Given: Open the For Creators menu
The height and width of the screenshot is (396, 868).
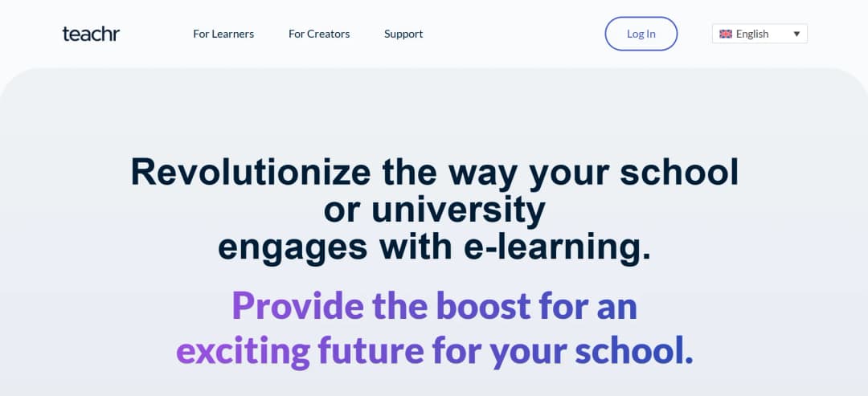Looking at the screenshot, I should [x=319, y=34].
